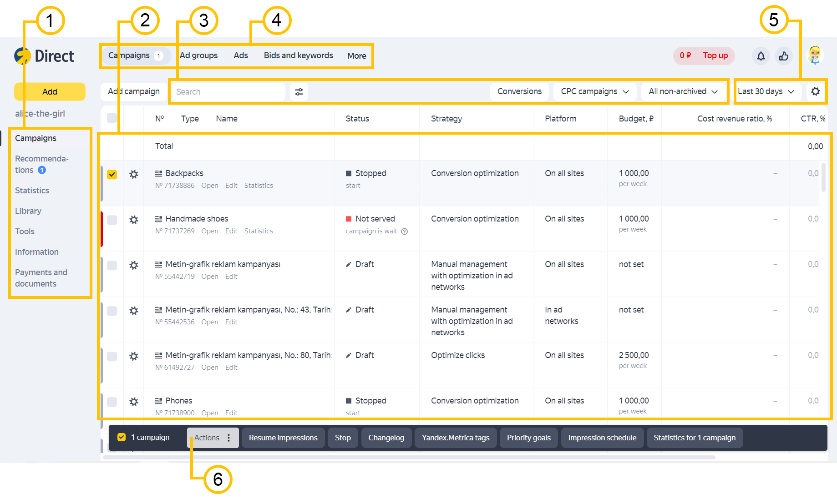
Task: Open the Last 30 days period dropdown
Action: pyautogui.click(x=766, y=91)
